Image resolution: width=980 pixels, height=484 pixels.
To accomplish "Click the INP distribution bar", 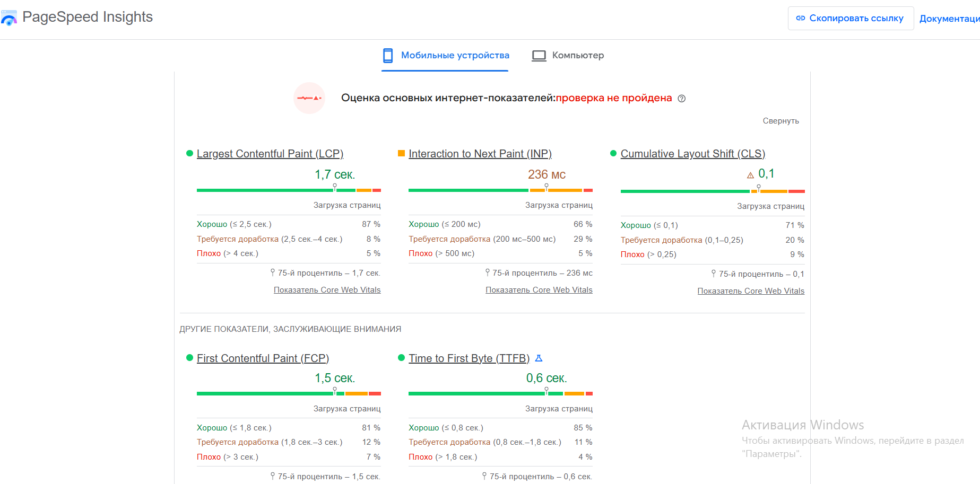I will [x=500, y=190].
